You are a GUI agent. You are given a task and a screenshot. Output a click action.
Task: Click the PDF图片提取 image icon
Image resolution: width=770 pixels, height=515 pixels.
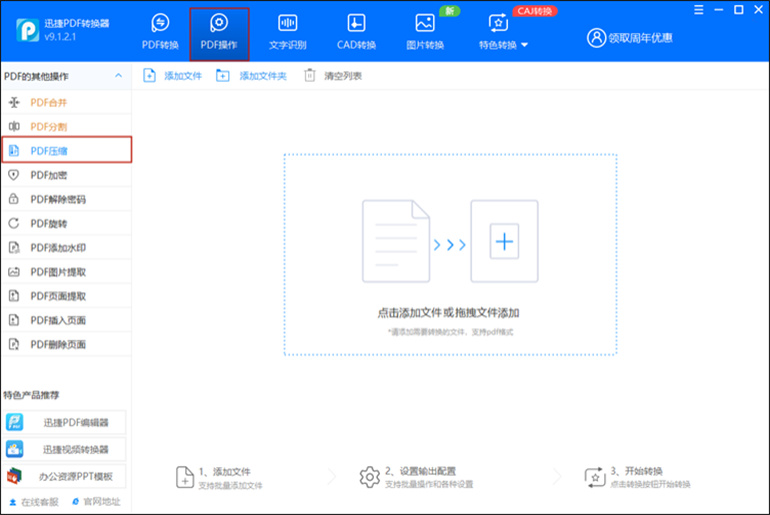(x=14, y=271)
